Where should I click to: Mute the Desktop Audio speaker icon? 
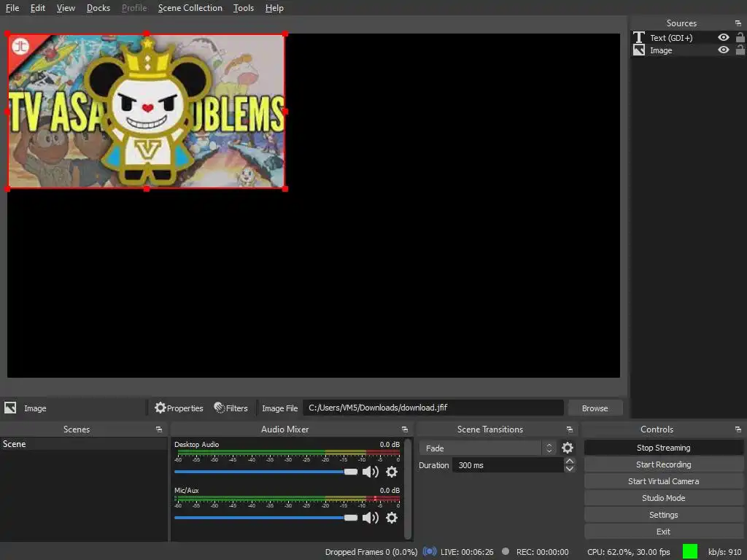pyautogui.click(x=370, y=472)
